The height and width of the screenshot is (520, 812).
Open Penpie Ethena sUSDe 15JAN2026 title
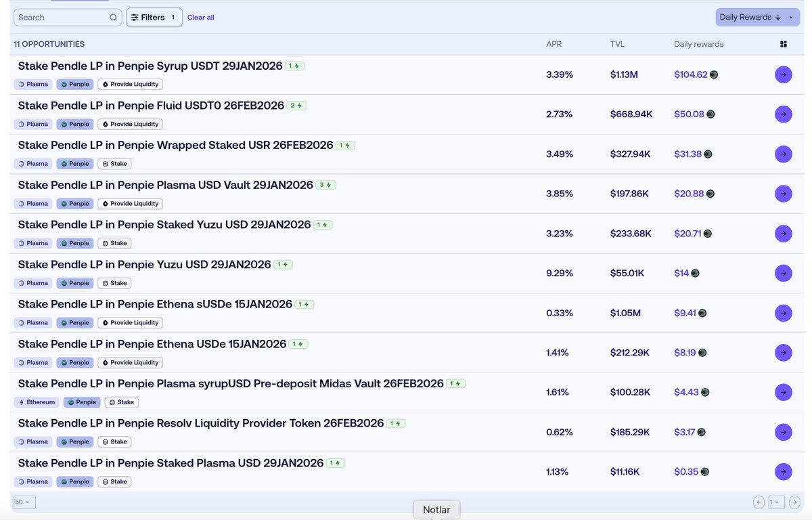pyautogui.click(x=155, y=304)
